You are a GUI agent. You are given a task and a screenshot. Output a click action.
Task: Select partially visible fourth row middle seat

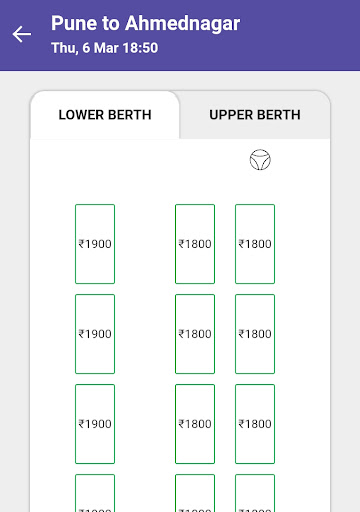tap(195, 493)
